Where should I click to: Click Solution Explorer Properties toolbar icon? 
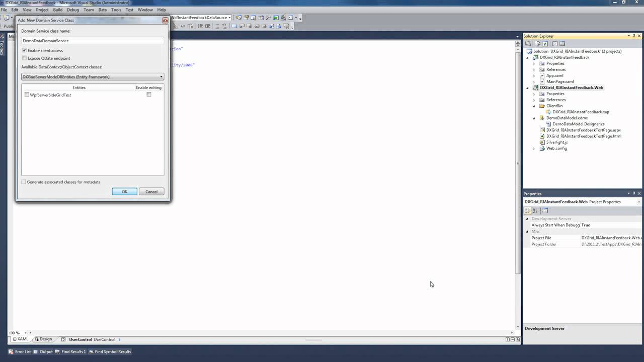528,44
